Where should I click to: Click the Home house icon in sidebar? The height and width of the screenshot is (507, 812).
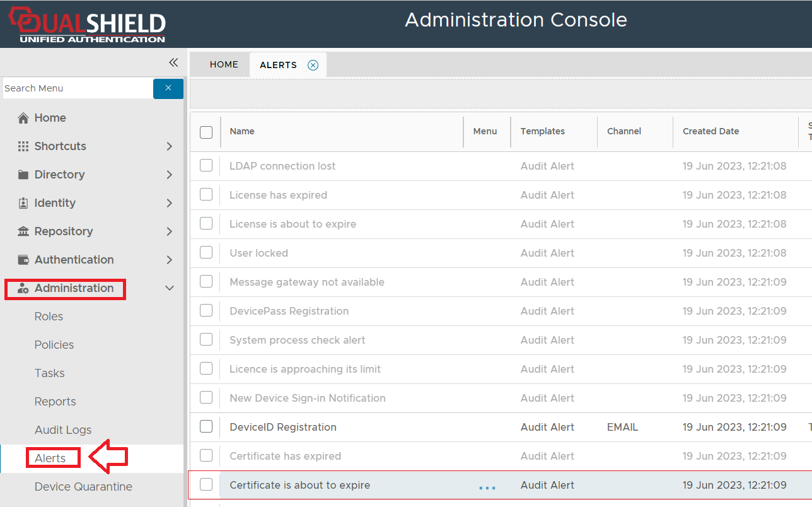pyautogui.click(x=23, y=118)
